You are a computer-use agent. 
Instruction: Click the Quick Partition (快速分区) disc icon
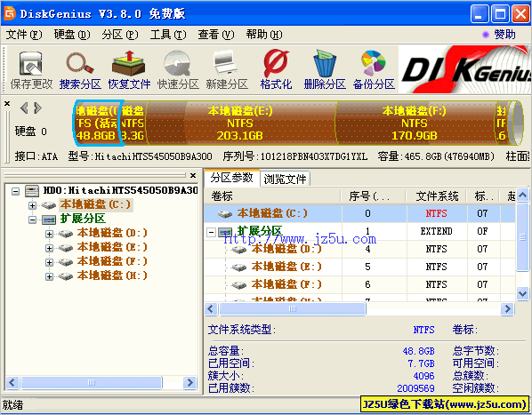177,63
